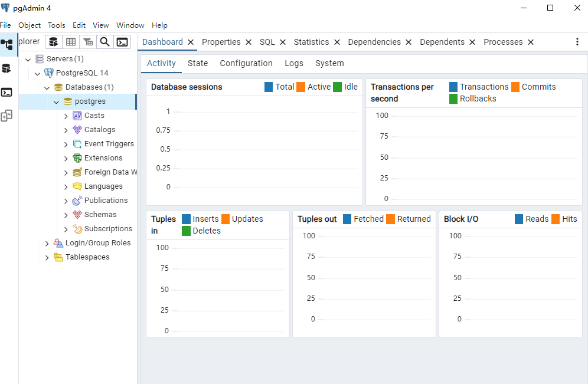Screen dimensions: 588x384
Task: Switch to the SQL tab
Action: click(x=267, y=42)
